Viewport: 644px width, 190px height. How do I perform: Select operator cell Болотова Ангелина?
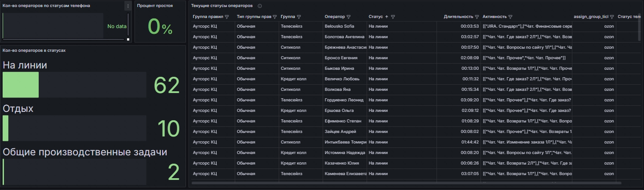pyautogui.click(x=345, y=37)
